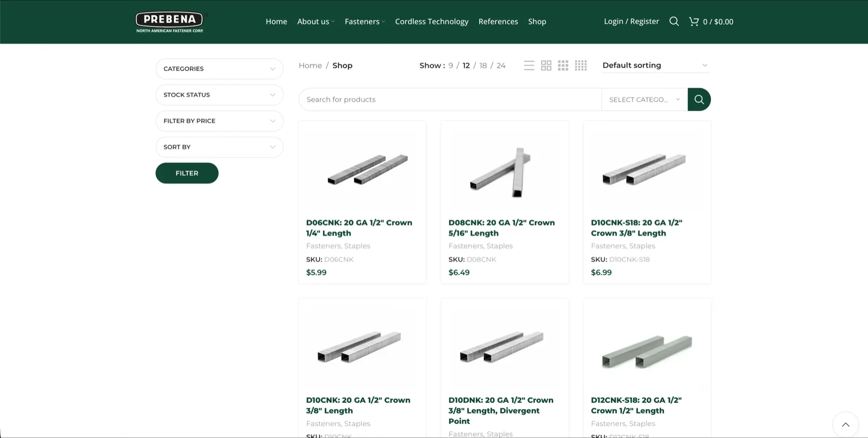Open the Default sorting dropdown
Screen dimensions: 868x438
coord(655,65)
